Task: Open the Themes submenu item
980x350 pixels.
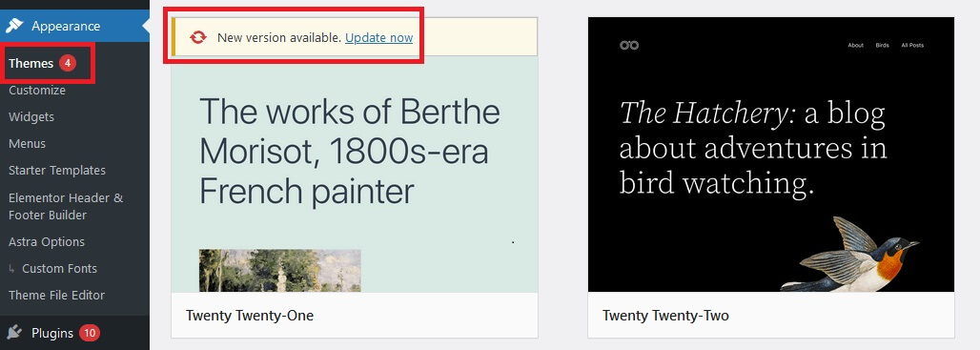Action: 31,63
